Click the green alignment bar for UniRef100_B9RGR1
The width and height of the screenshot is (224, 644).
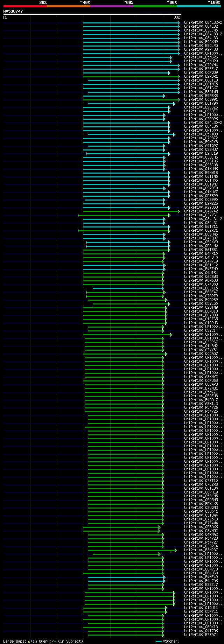(x=131, y=77)
